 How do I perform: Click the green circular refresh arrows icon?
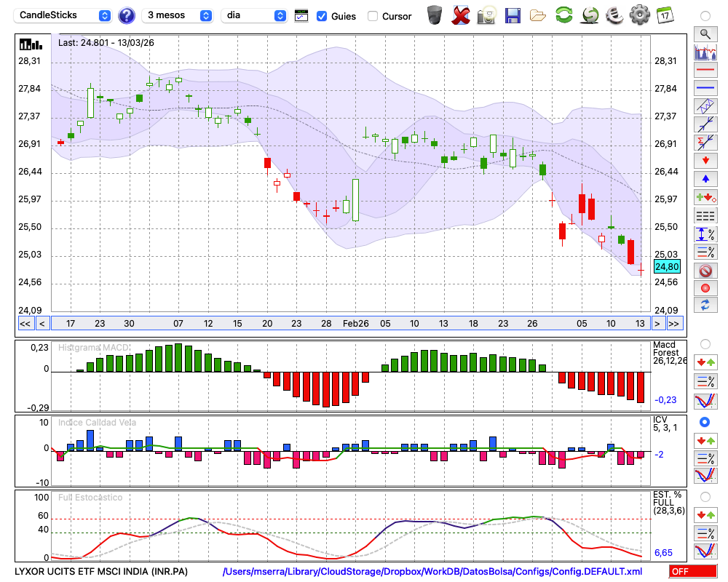pos(563,15)
